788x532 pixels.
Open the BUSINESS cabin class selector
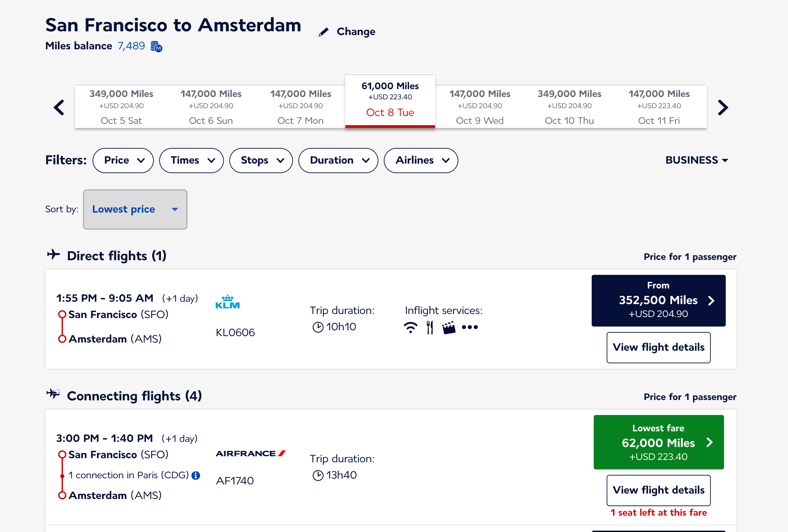pyautogui.click(x=697, y=160)
